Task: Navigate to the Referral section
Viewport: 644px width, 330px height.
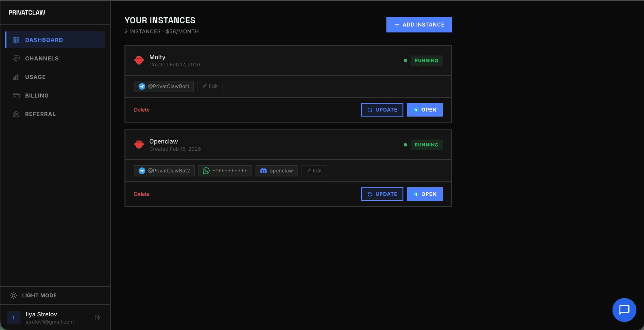Action: [x=40, y=114]
